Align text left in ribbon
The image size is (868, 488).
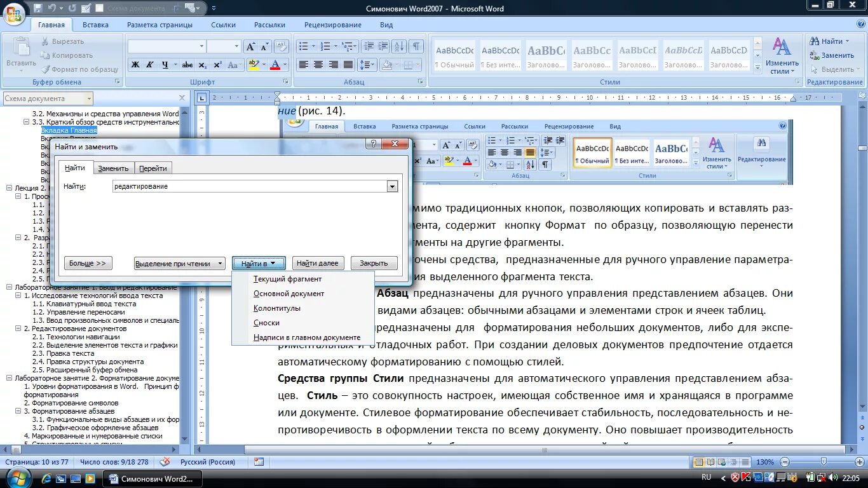pos(304,65)
